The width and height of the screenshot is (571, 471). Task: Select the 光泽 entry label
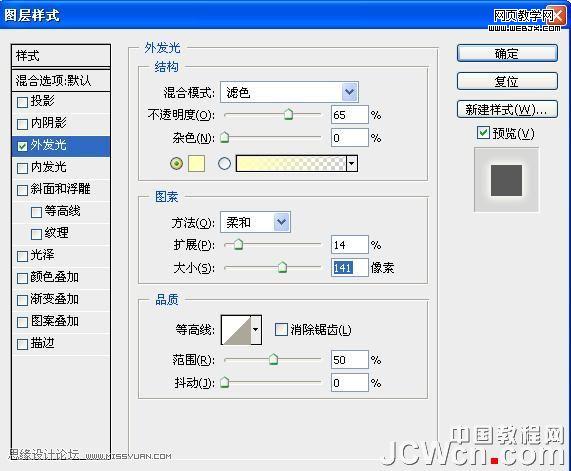[42, 255]
